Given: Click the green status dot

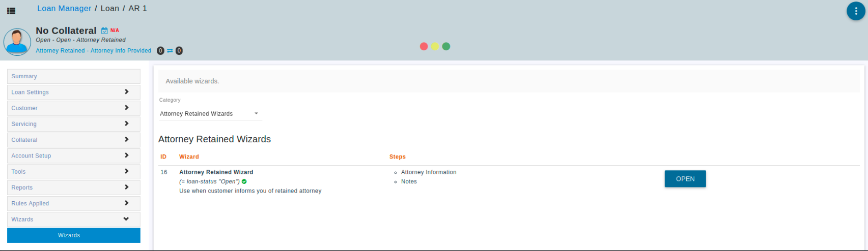Looking at the screenshot, I should [x=446, y=46].
